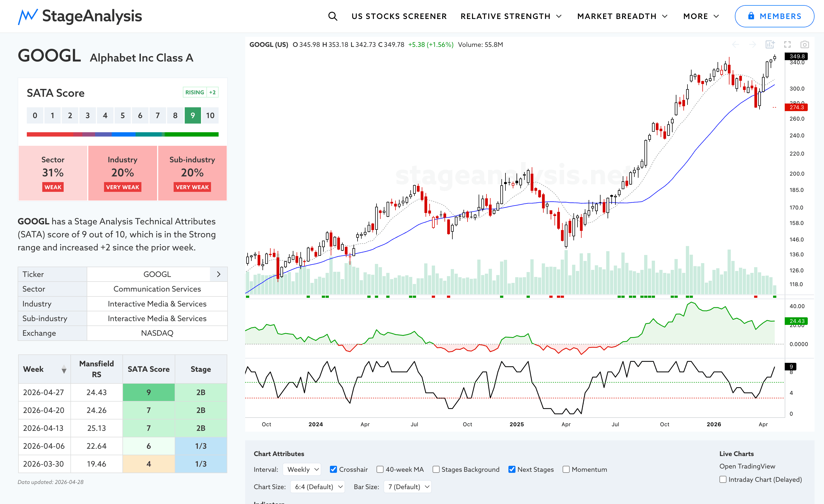The width and height of the screenshot is (824, 504).
Task: Open the Bar Size selector
Action: (408, 487)
